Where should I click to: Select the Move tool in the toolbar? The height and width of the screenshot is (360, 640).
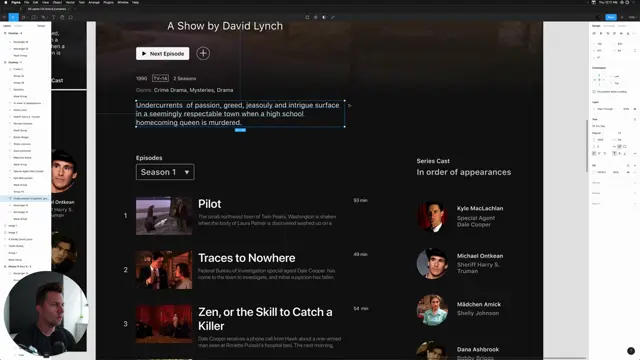coord(13,18)
